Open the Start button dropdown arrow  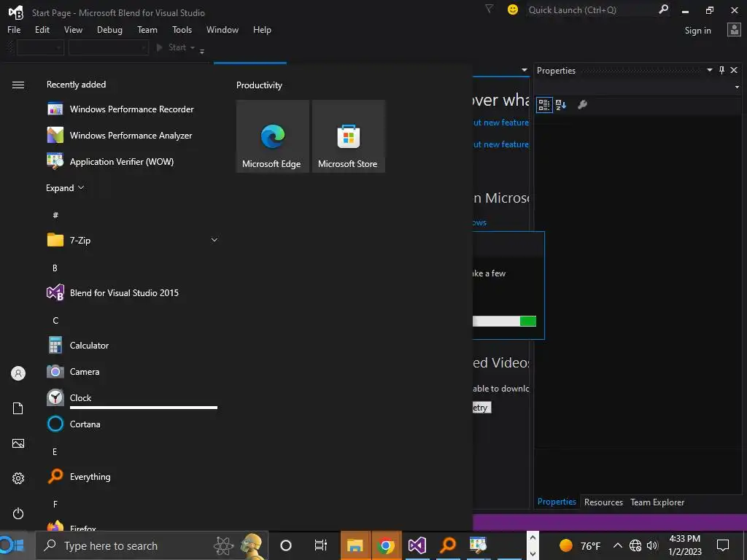click(x=193, y=47)
